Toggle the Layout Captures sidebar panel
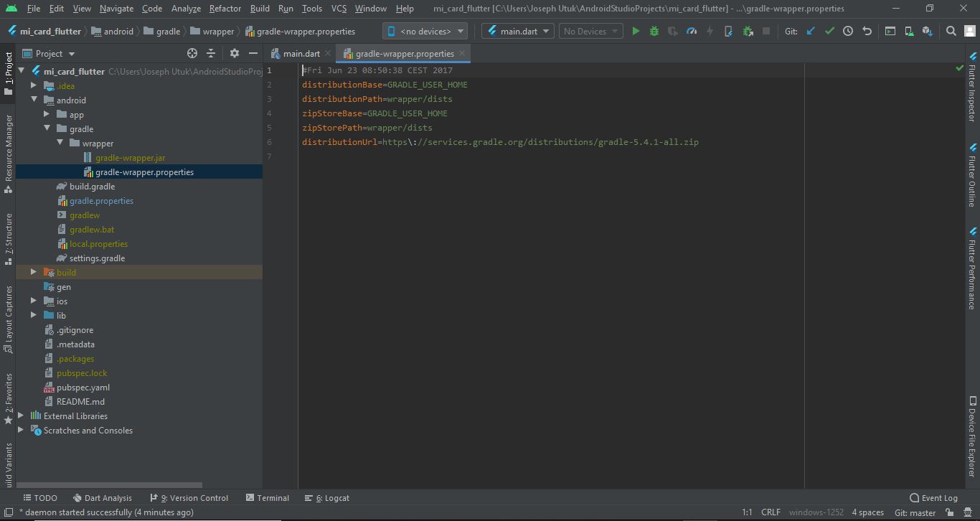The image size is (980, 521). (7, 316)
